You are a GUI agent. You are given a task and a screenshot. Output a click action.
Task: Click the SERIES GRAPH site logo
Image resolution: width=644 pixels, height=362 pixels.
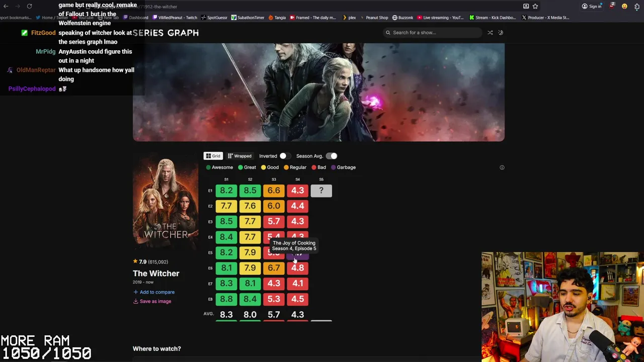[166, 33]
